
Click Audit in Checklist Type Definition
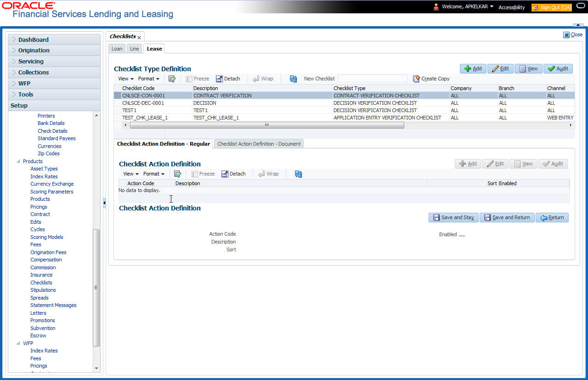click(558, 68)
